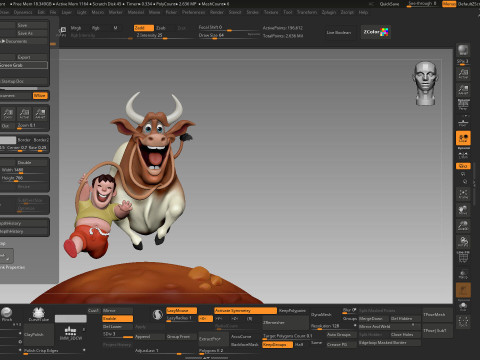Open the lazy mouse stroke icon
The width and height of the screenshot is (480, 360).
pos(157,315)
